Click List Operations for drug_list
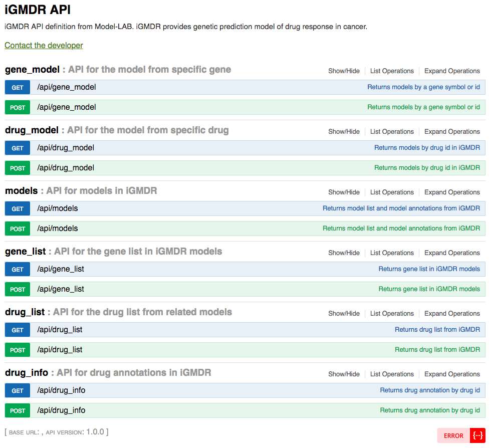The image size is (490, 448). [392, 314]
